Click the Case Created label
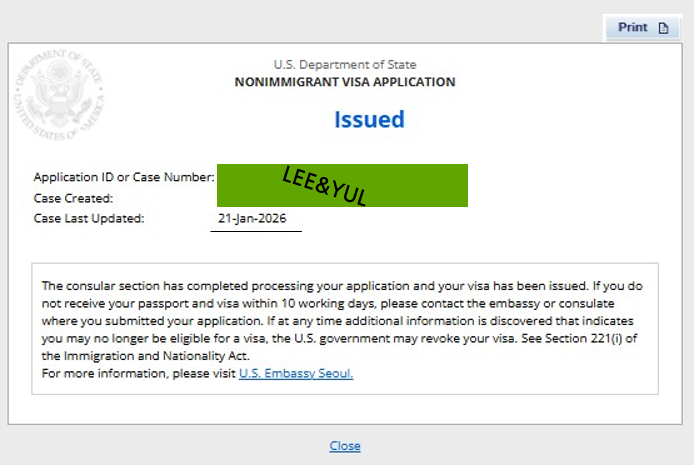This screenshot has width=694, height=465. tap(73, 198)
